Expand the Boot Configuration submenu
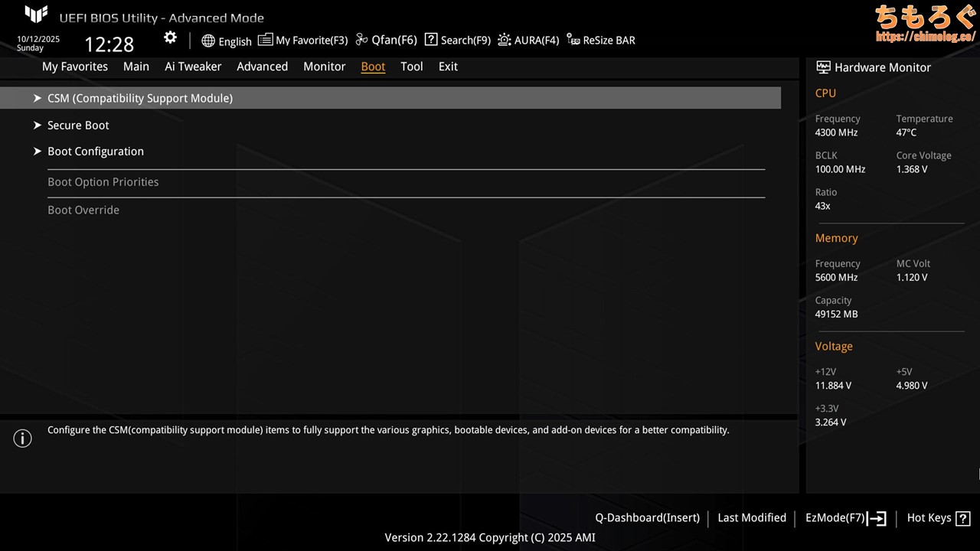980x551 pixels. [95, 152]
